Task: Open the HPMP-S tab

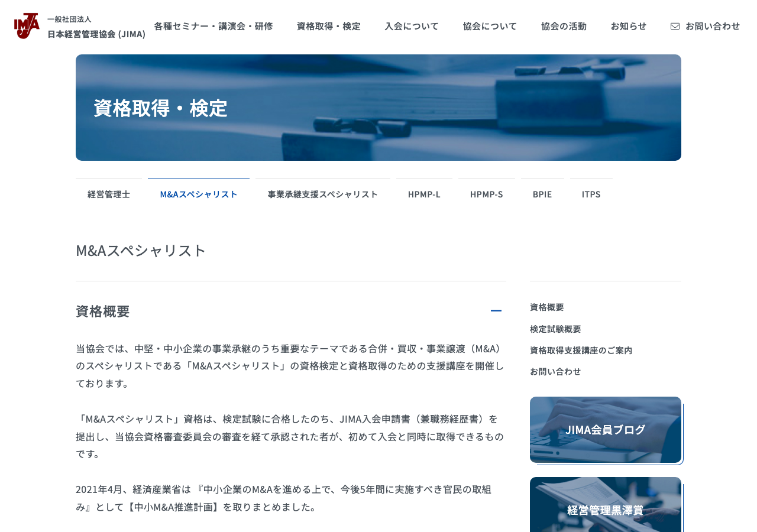Action: pyautogui.click(x=487, y=194)
